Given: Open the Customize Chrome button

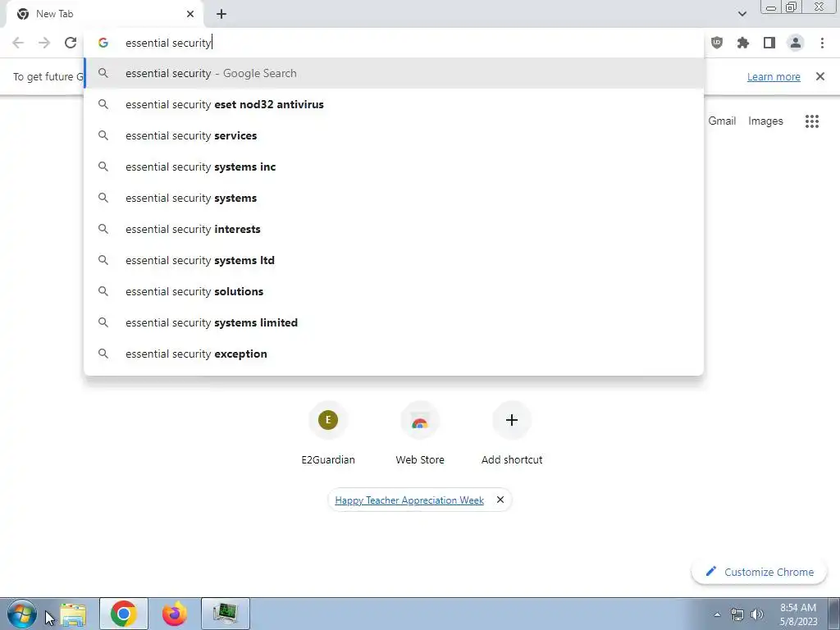Looking at the screenshot, I should [759, 572].
